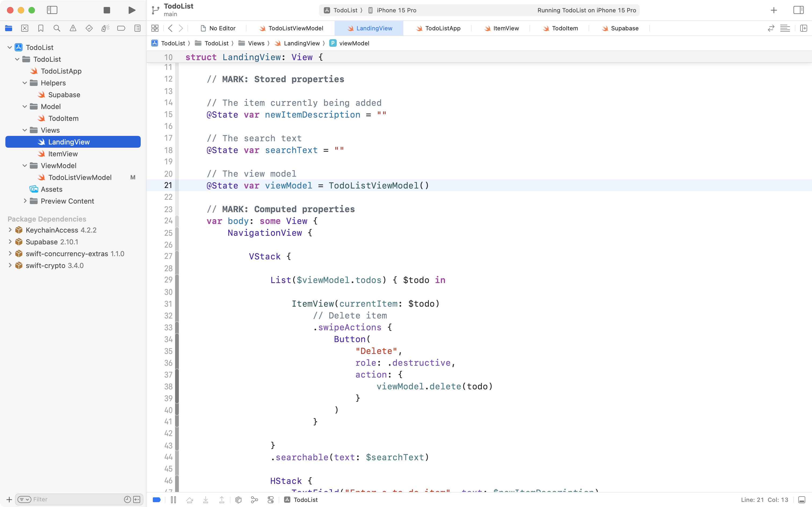Select ItemView in the project navigator
This screenshot has height=507, width=812.
[x=63, y=154]
